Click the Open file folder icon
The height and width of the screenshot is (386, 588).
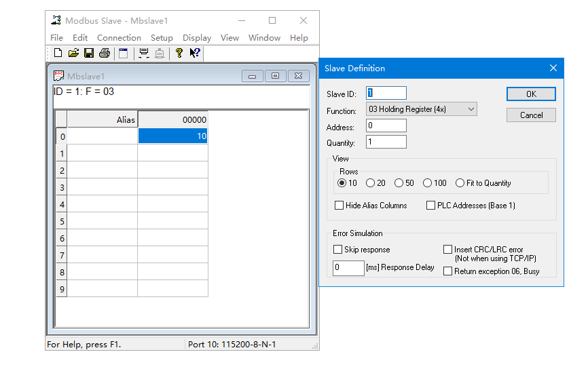[x=73, y=53]
